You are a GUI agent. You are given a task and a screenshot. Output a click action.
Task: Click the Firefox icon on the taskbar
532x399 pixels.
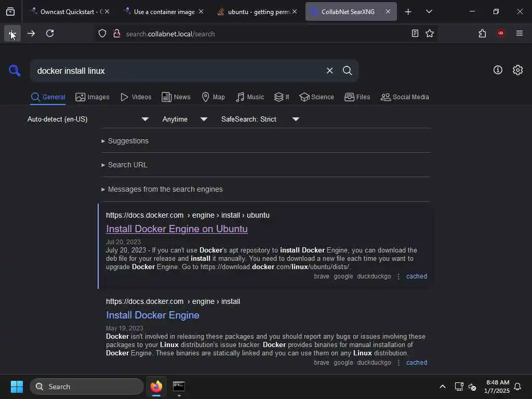(156, 387)
